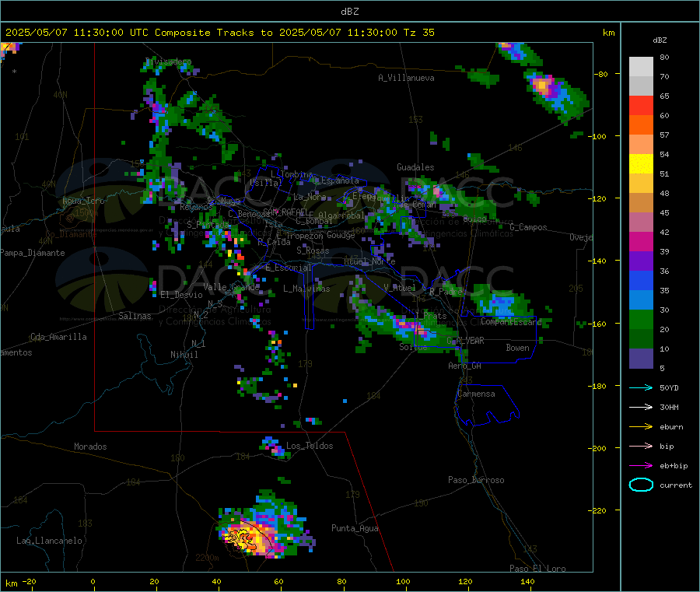700x592 pixels.
Task: Click the 'Punta_Agua' map label
Action: tap(355, 528)
